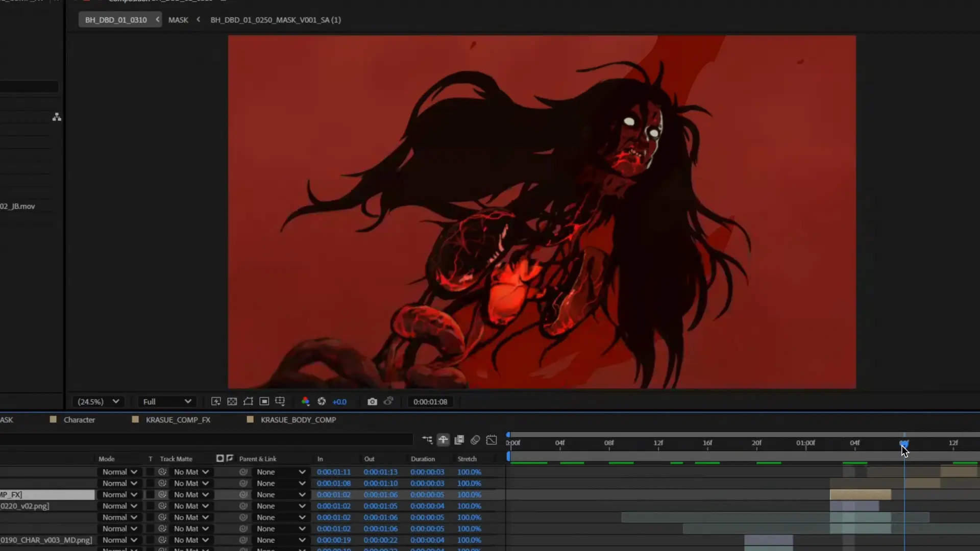Screen dimensions: 980x551
Task: Click the Region of Interest icon
Action: click(264, 402)
